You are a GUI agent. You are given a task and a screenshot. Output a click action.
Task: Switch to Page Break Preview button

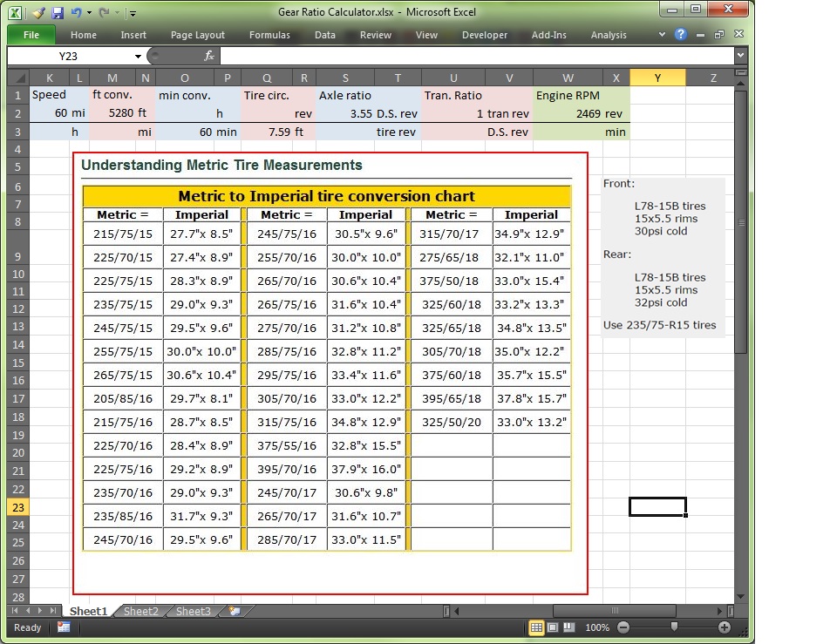pos(569,627)
